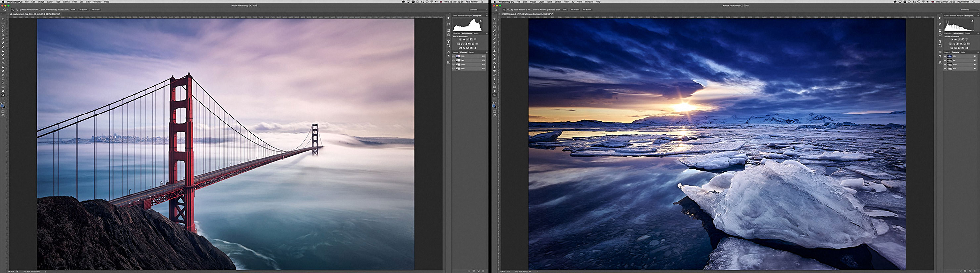Open the Essentials workspace dropdown in the right window
Viewport: 980px width, 273px height.
coord(965,10)
